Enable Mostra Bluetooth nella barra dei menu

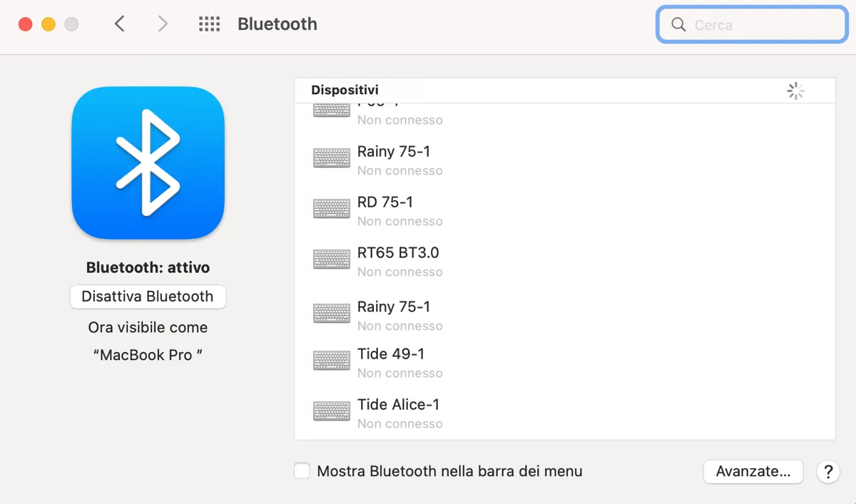click(302, 471)
